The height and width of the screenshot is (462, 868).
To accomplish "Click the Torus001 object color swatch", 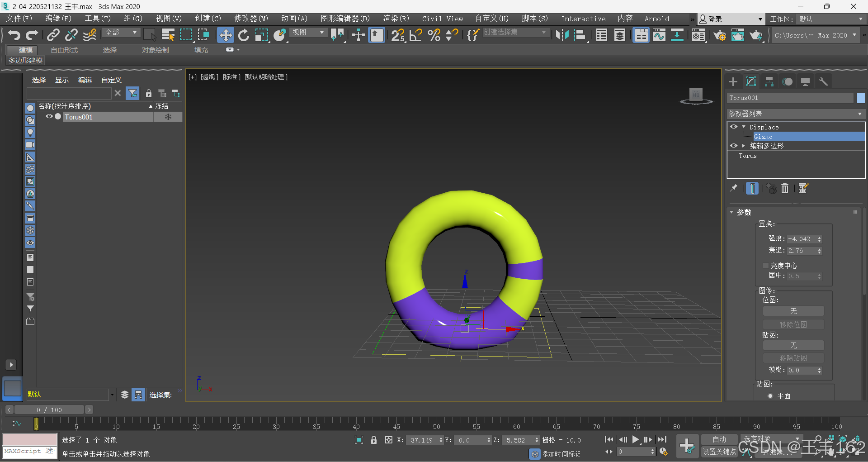I will pos(861,98).
